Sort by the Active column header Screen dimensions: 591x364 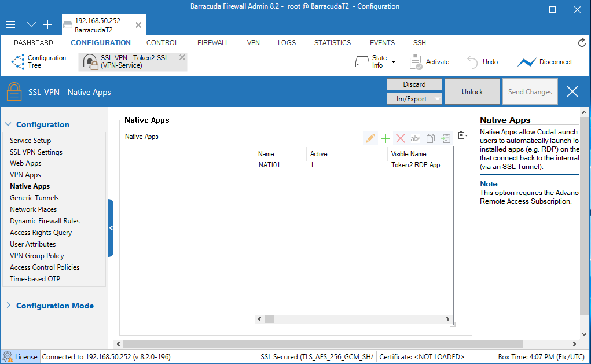(x=347, y=154)
